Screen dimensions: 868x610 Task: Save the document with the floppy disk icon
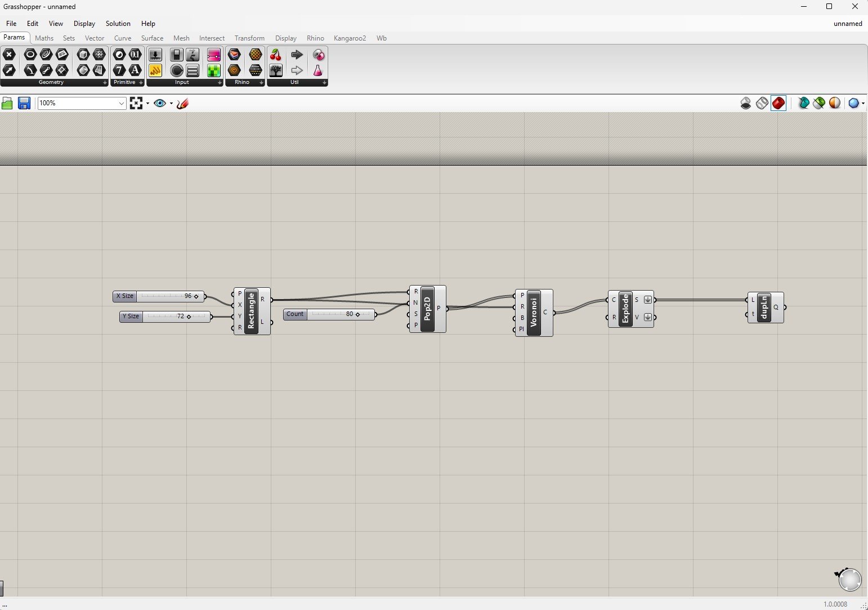tap(24, 103)
